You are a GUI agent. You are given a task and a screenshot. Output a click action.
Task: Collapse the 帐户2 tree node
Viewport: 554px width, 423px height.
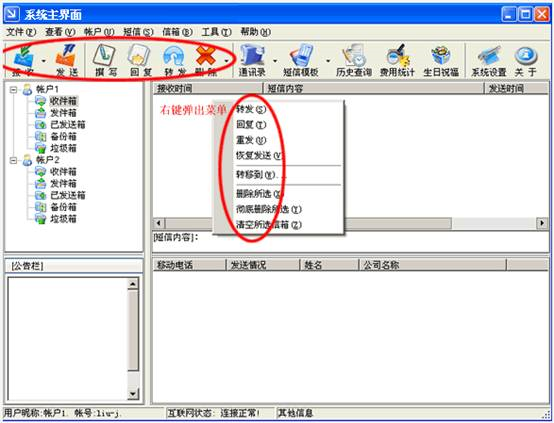coord(13,160)
